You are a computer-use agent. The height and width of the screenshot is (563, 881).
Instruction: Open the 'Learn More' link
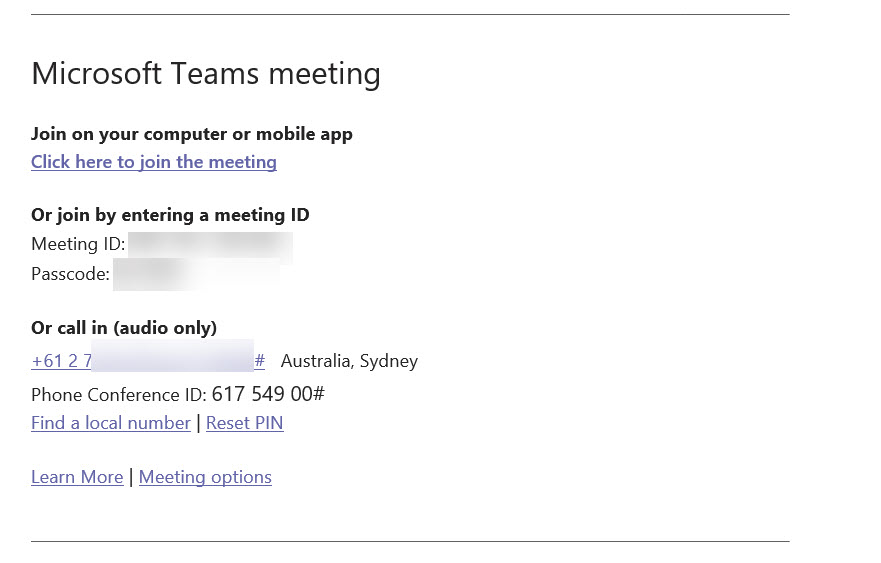77,476
